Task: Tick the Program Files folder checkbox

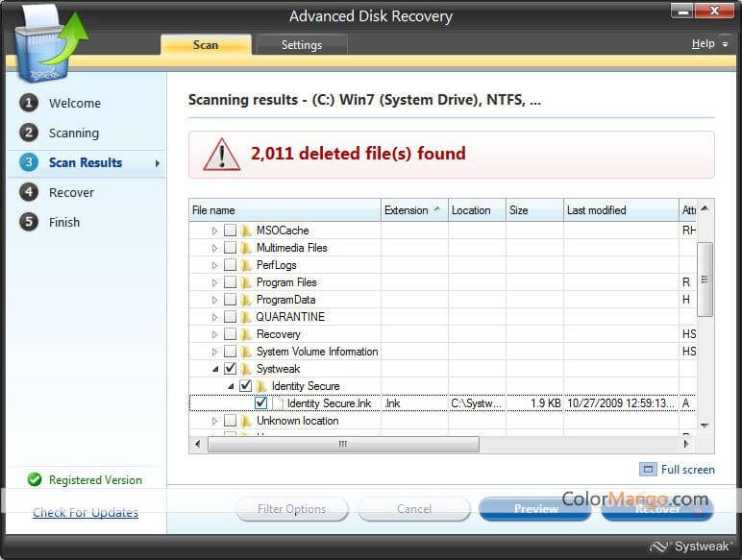Action: coord(230,282)
